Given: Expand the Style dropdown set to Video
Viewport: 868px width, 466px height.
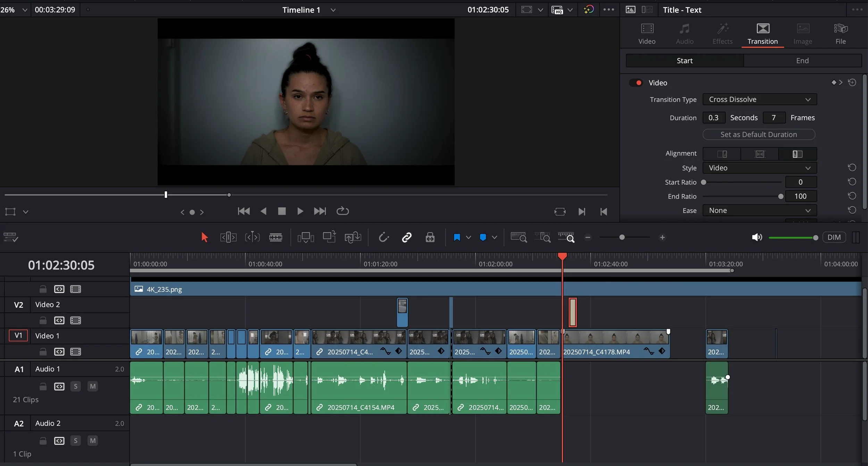Looking at the screenshot, I should [759, 168].
